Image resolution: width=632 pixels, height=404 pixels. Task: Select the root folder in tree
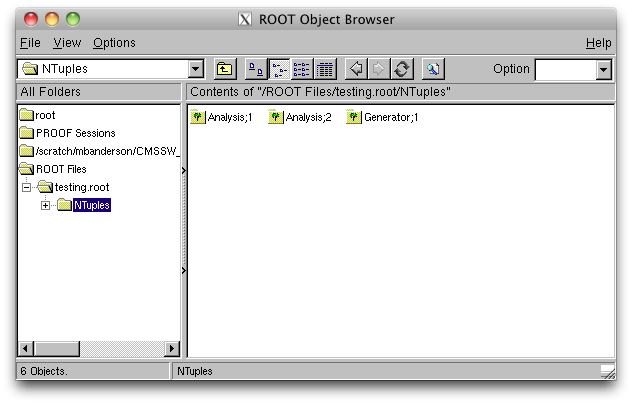pyautogui.click(x=37, y=115)
